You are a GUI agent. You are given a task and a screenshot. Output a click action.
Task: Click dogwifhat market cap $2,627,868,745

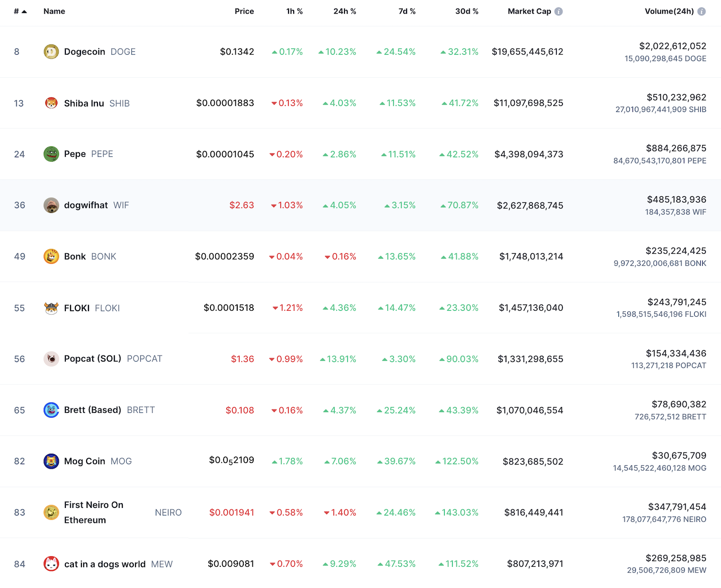pyautogui.click(x=530, y=206)
